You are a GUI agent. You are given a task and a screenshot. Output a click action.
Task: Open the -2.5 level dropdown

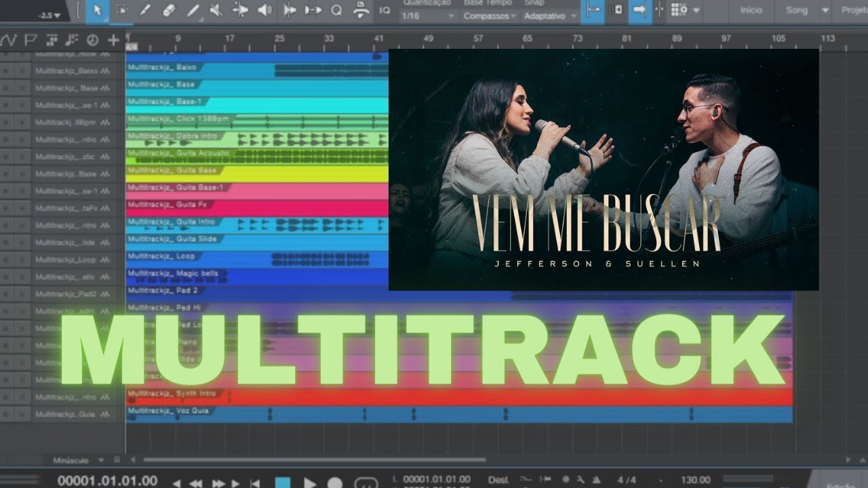tap(50, 15)
